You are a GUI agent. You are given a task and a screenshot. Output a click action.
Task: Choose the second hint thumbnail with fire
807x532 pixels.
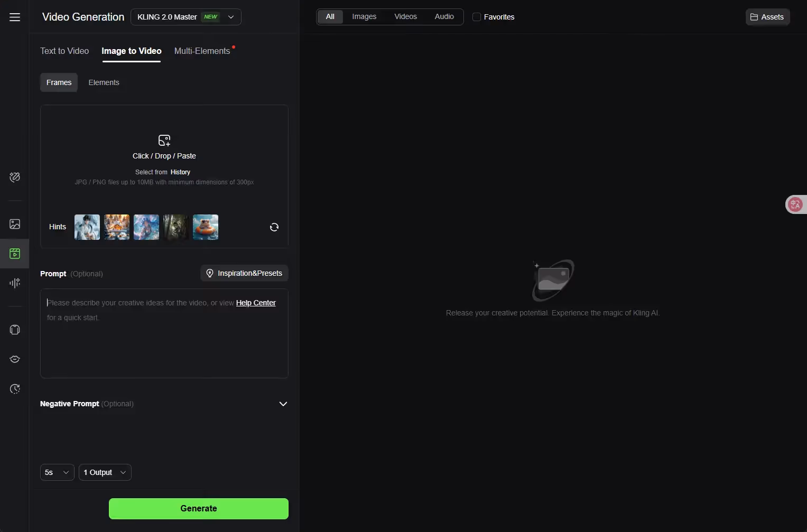pyautogui.click(x=117, y=227)
